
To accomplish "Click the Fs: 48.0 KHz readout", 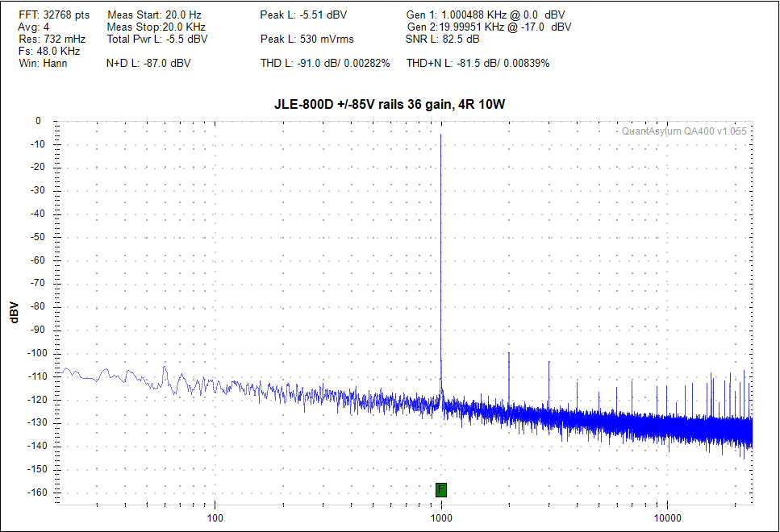I will [49, 51].
